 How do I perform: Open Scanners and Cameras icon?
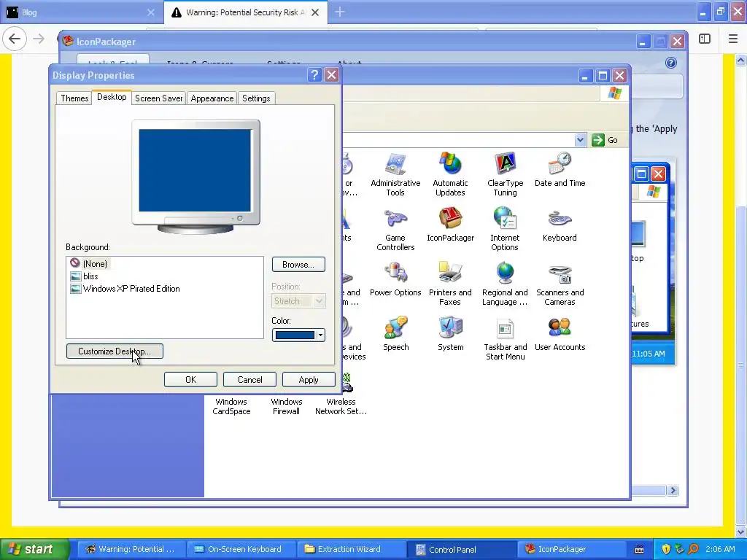click(x=560, y=284)
